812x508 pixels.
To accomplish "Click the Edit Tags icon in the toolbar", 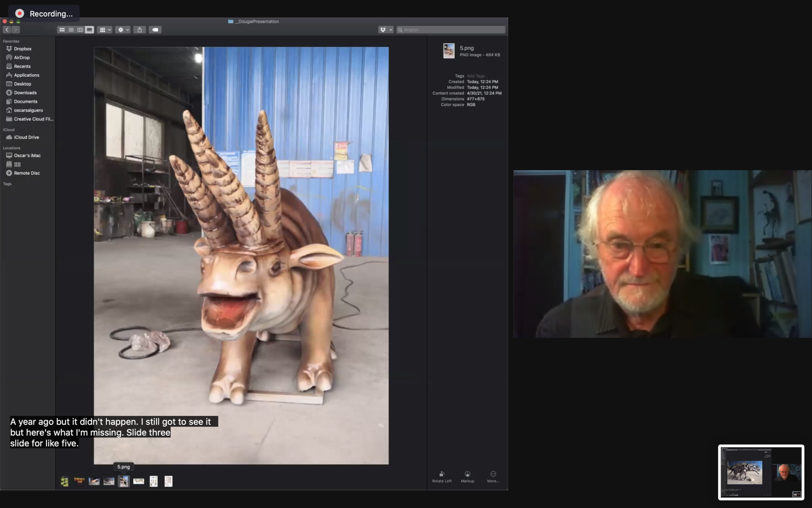I will pyautogui.click(x=155, y=30).
